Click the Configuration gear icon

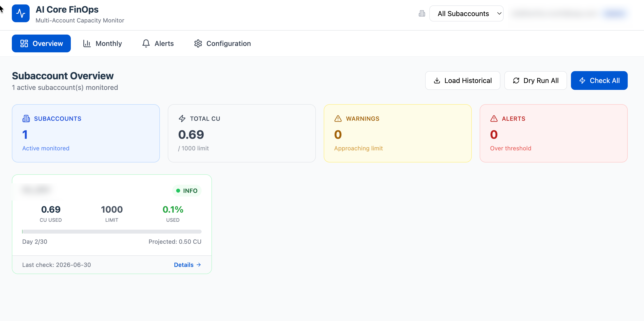[198, 43]
